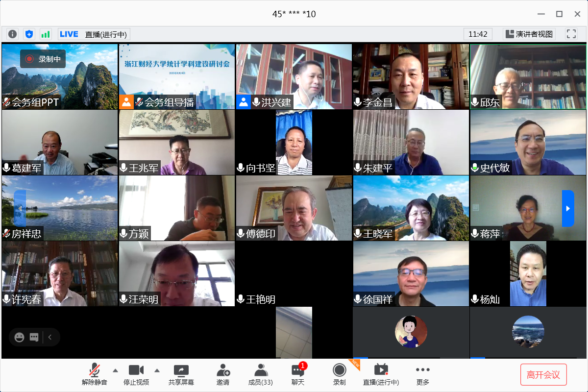Image resolution: width=588 pixels, height=392 pixels.
Task: Expand audio options arrow beside 解除静音
Action: coord(115,370)
